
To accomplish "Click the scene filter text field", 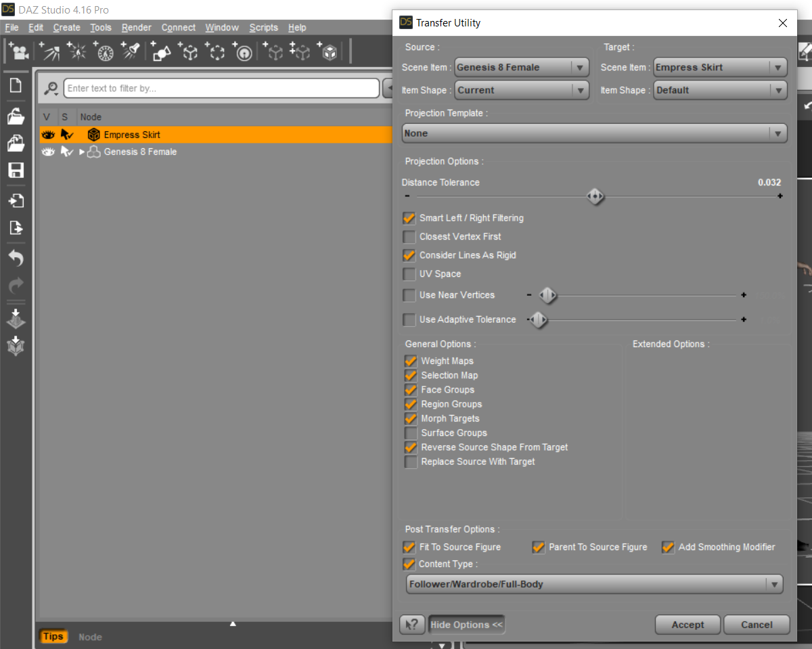I will coord(221,88).
